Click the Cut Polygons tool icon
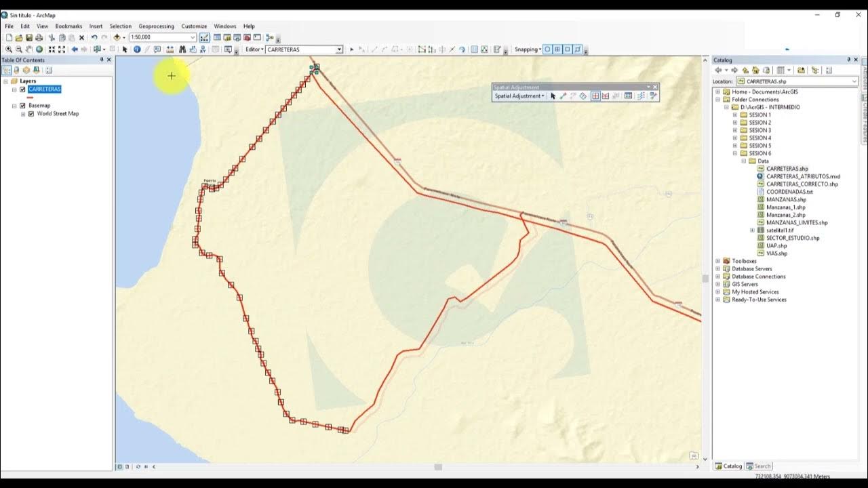 pyautogui.click(x=442, y=49)
